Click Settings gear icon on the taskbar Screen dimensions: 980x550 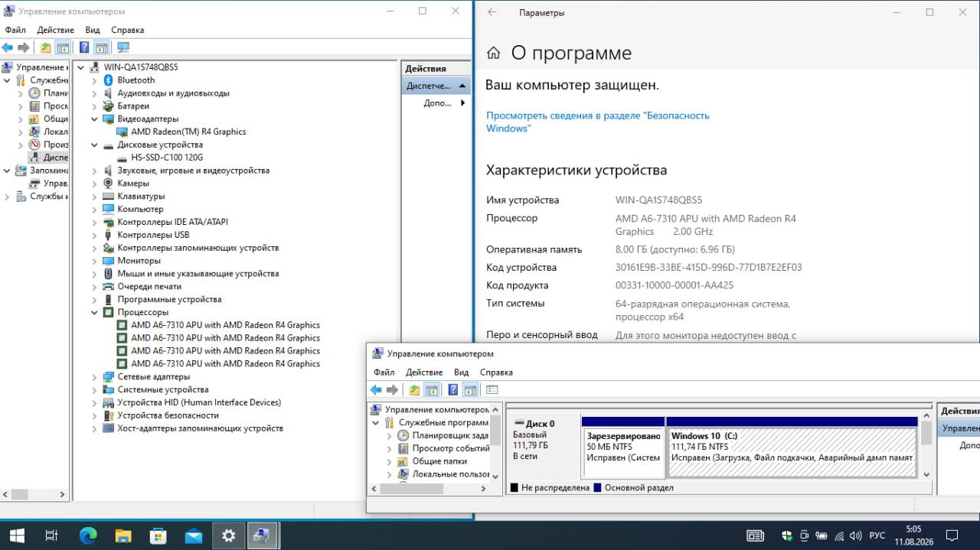(228, 535)
